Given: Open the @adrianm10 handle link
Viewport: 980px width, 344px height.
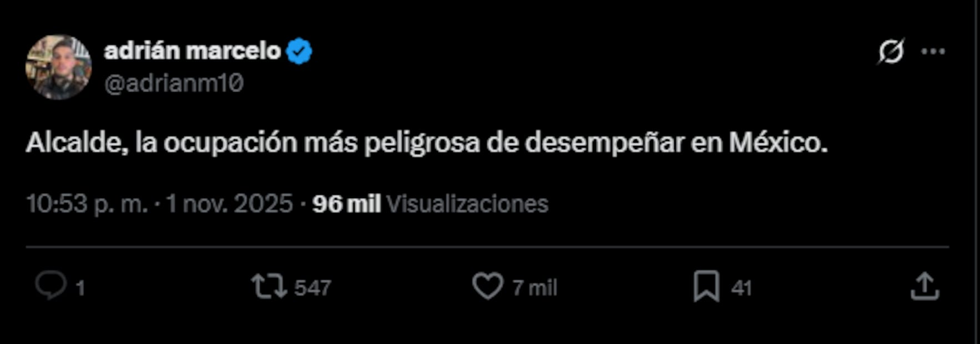Looking at the screenshot, I should pos(174,84).
